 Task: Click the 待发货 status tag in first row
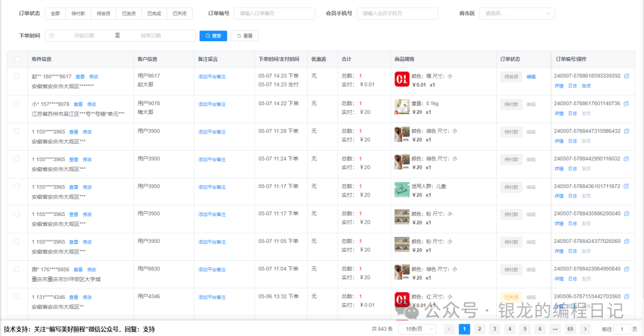coord(511,77)
